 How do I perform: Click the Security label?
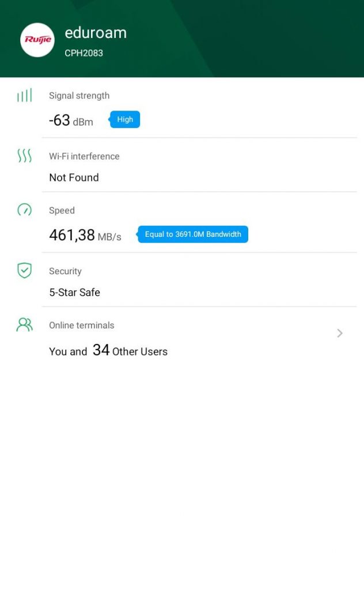click(x=65, y=271)
